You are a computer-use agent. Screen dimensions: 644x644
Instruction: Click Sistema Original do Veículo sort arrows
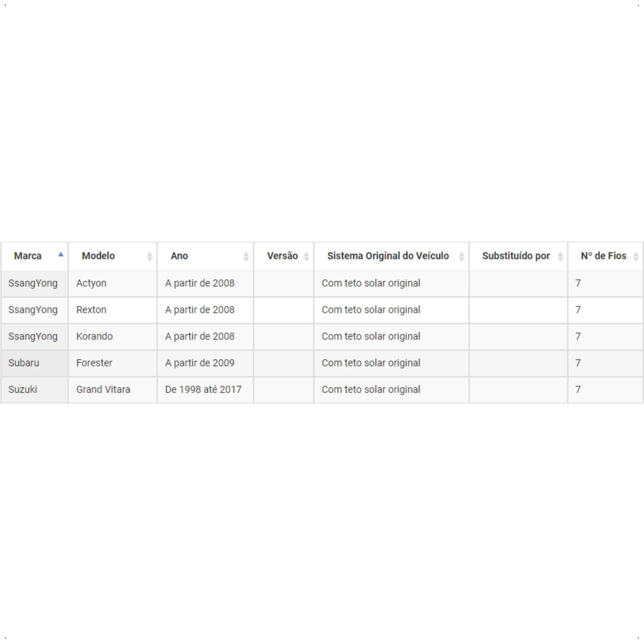[462, 256]
